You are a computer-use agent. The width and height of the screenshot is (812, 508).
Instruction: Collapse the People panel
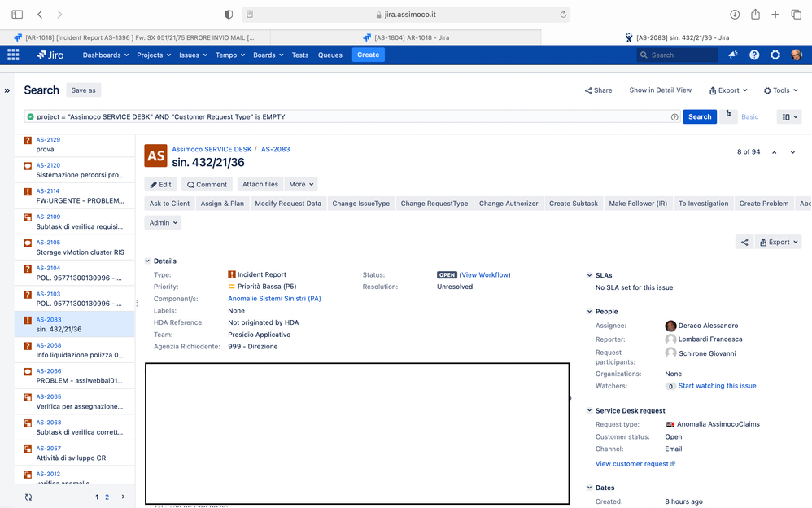tap(589, 311)
